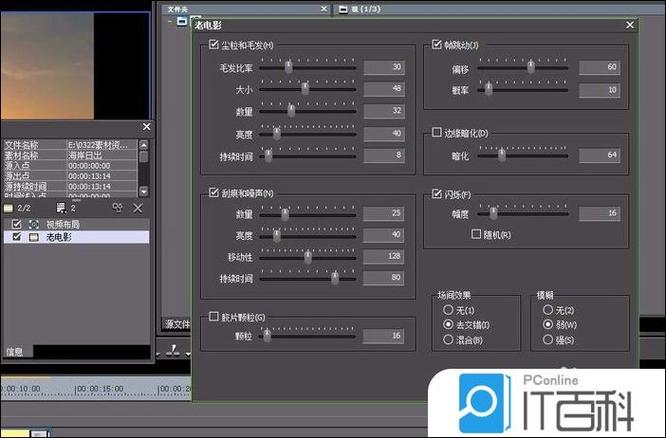Click the 毛发比率 slider handle
This screenshot has height=438, width=666.
(289, 67)
